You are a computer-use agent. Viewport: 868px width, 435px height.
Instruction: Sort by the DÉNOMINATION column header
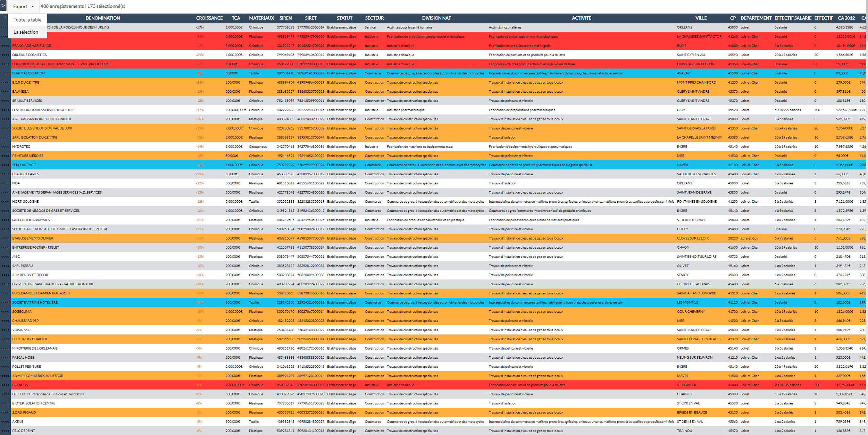point(103,18)
